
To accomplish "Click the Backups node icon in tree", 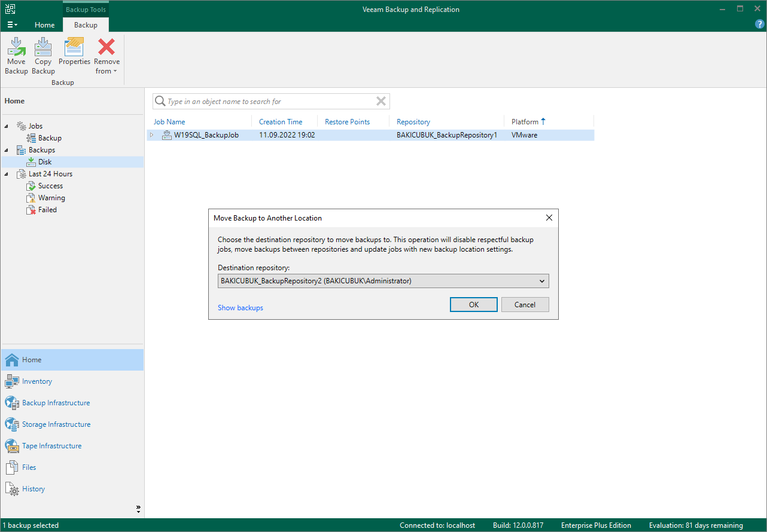I will point(22,150).
